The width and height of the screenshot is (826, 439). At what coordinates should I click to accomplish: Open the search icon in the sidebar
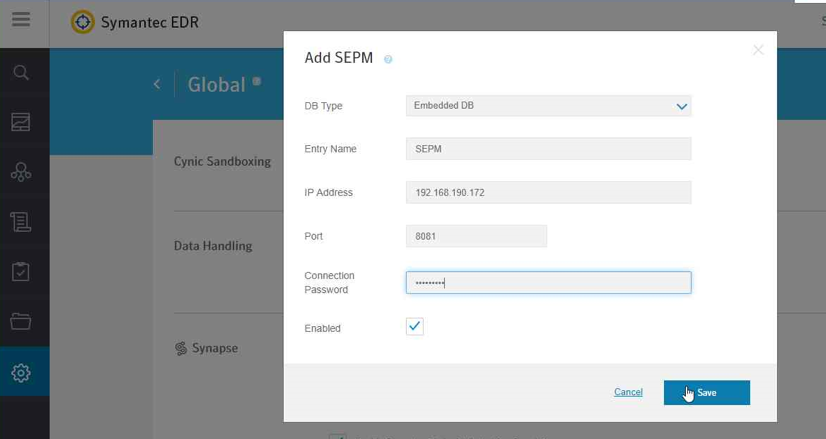[x=21, y=72]
